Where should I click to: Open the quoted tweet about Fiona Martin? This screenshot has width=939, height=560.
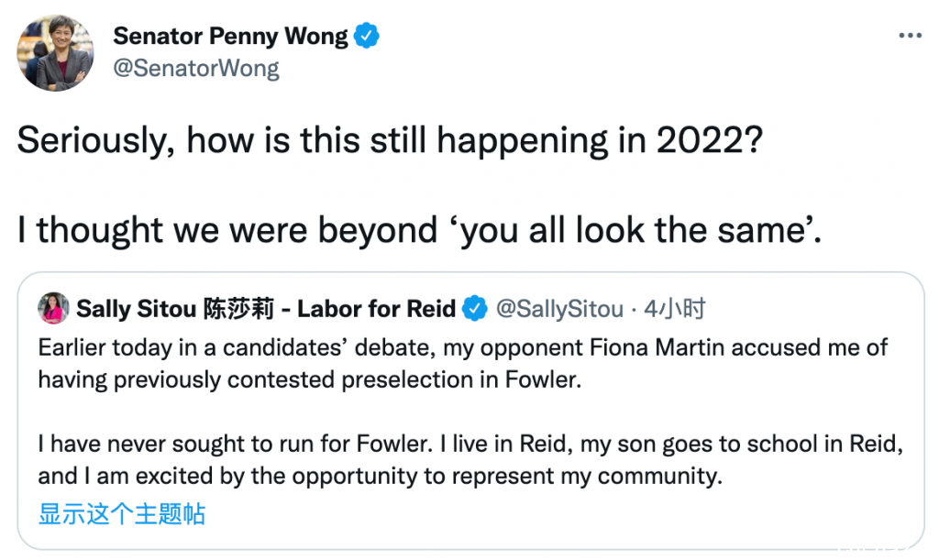pyautogui.click(x=470, y=411)
